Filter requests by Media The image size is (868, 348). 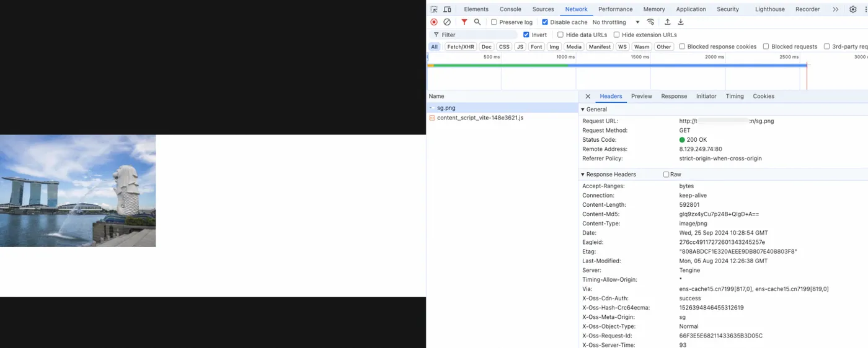(x=574, y=47)
